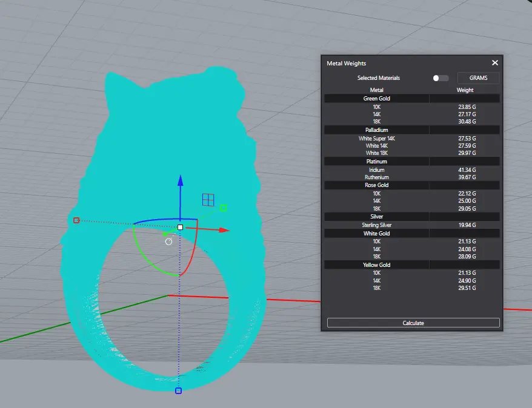Click the red X-axis gumball move arrow
This screenshot has height=408, width=532.
[x=224, y=230]
